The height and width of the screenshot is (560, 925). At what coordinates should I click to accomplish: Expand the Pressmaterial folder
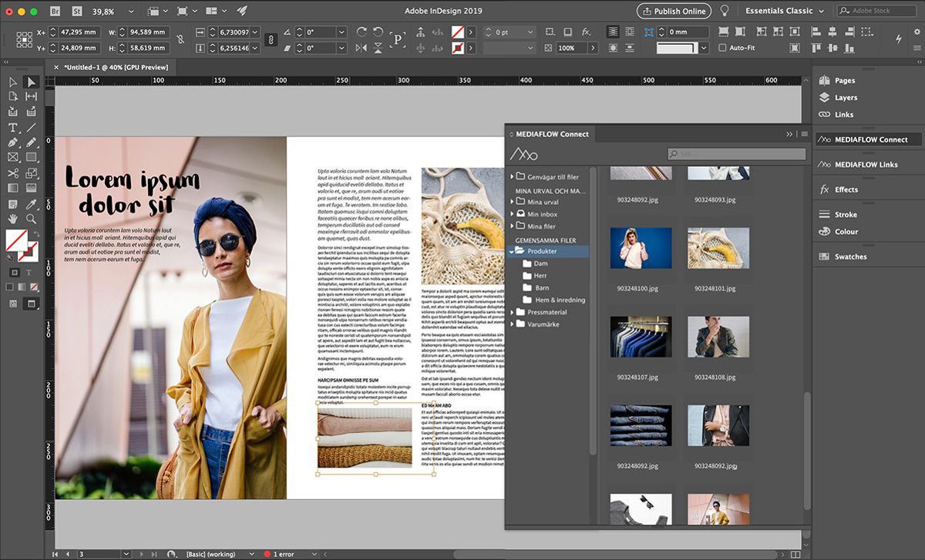point(512,312)
